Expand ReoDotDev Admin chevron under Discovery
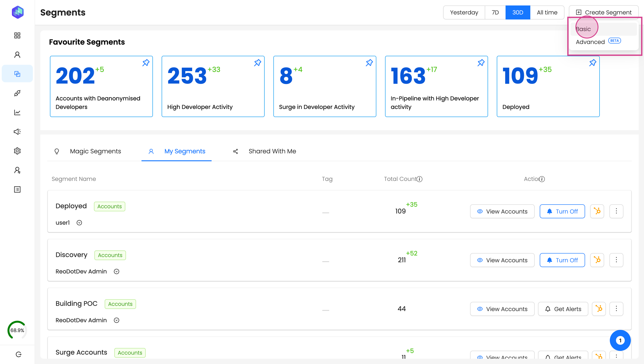 (x=117, y=272)
